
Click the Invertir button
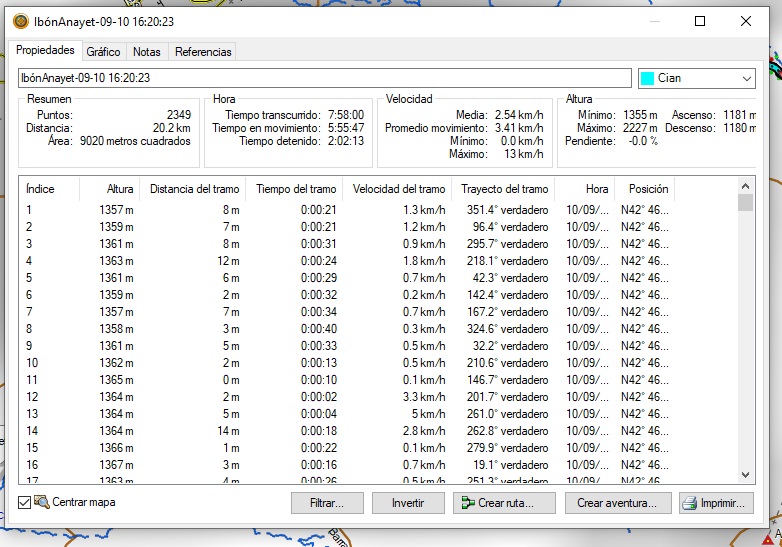coord(408,503)
